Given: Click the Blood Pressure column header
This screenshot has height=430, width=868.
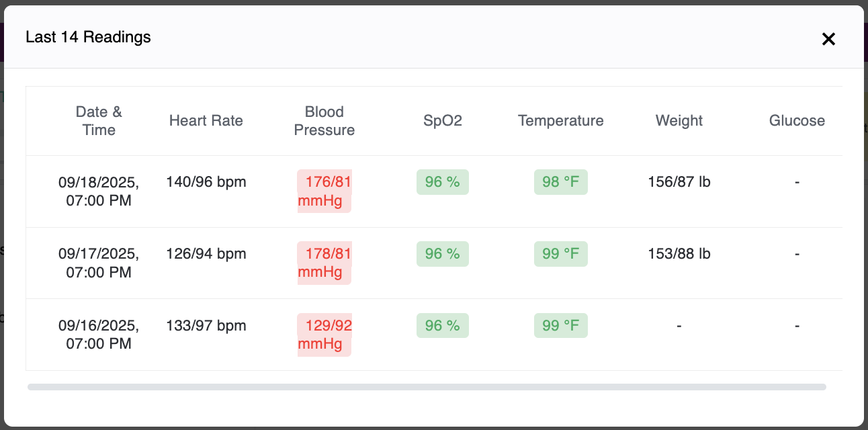Looking at the screenshot, I should coord(324,121).
